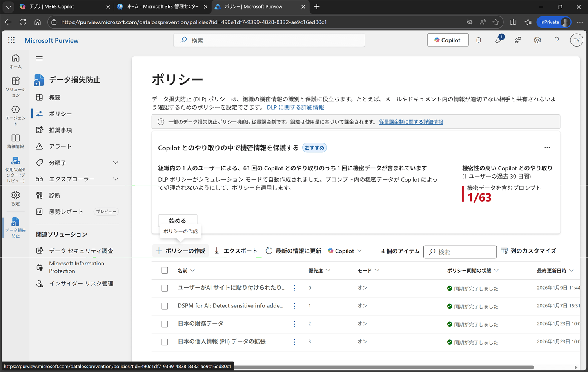588x372 pixels.
Task: Open detailed information book icon in rail
Action: 15,141
